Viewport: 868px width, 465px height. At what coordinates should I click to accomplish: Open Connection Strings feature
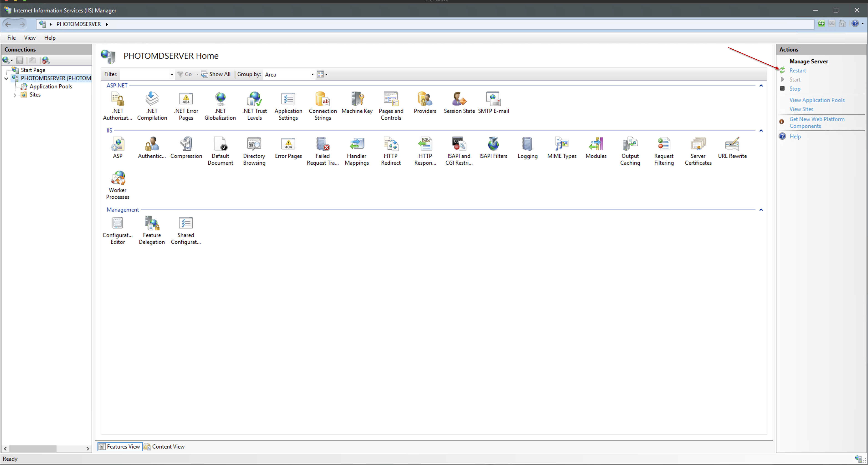322,106
